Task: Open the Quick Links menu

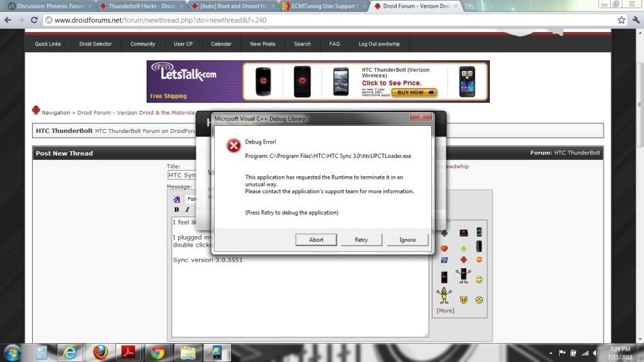Action: click(48, 44)
